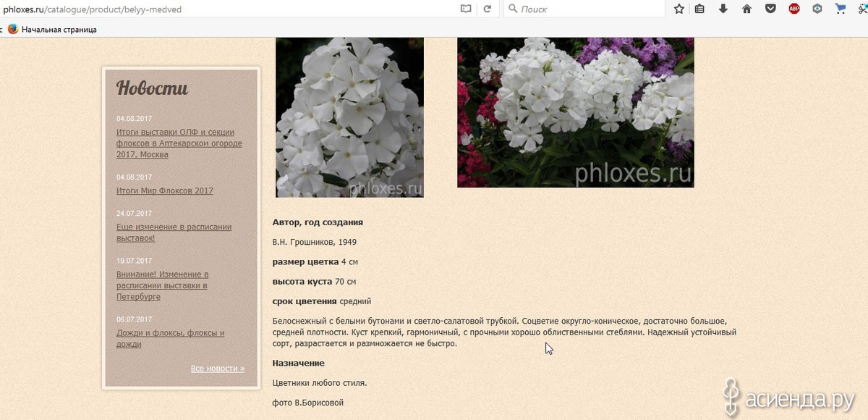The image size is (868, 420).
Task: Open Дожди и флоксы news link
Action: (x=170, y=338)
